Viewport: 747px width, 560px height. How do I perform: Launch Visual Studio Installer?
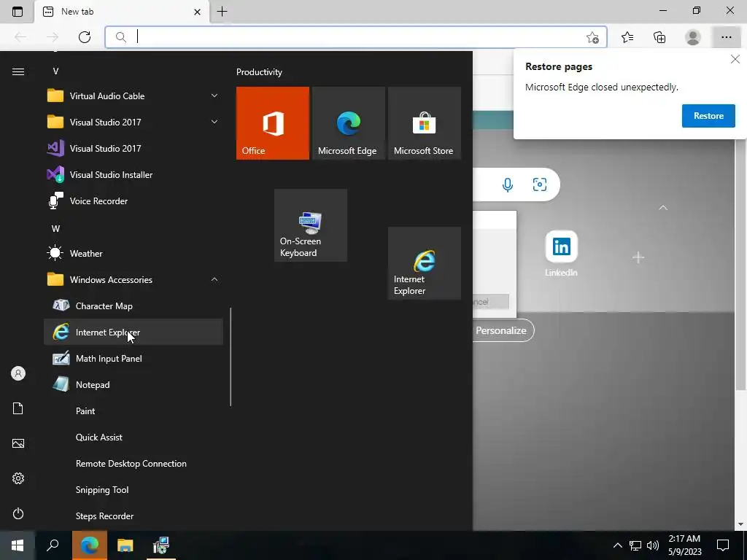pyautogui.click(x=133, y=175)
